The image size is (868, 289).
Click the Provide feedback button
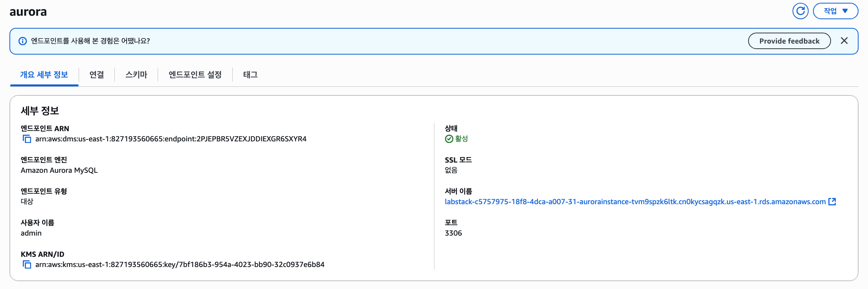(789, 41)
